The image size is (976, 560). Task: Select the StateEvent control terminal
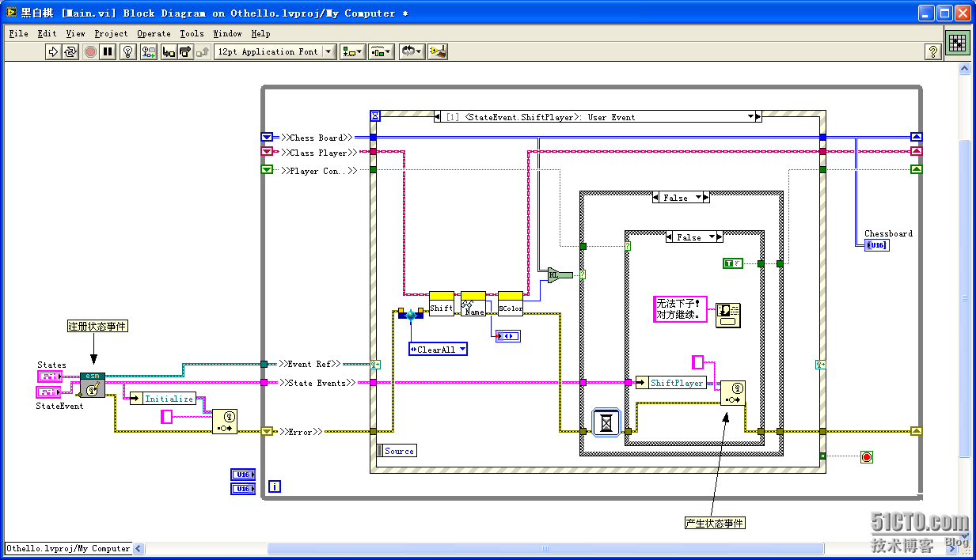48,392
